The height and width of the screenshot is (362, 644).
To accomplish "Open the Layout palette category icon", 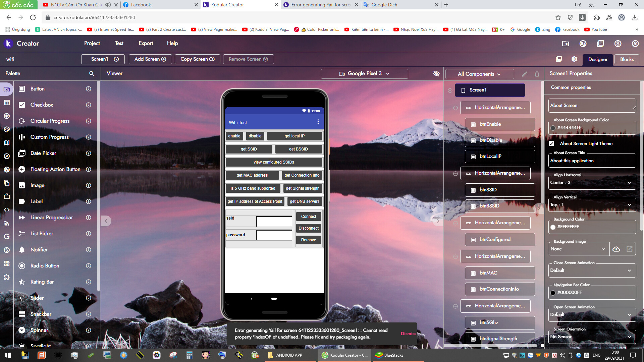I will (x=7, y=103).
